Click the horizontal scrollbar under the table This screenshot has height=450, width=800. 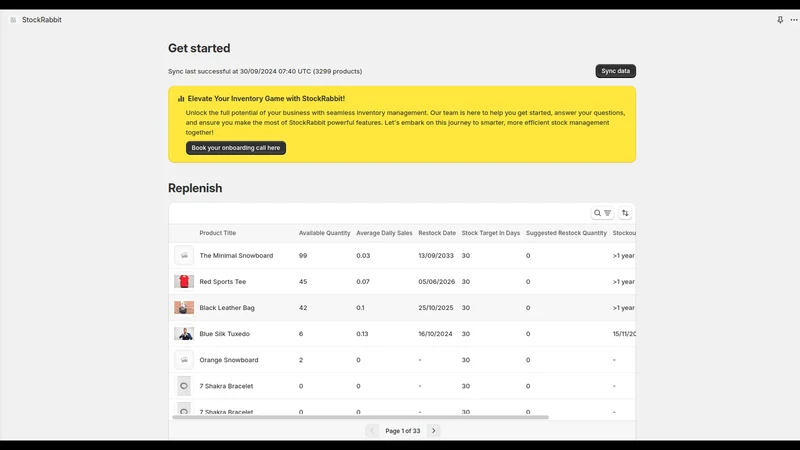[x=360, y=417]
